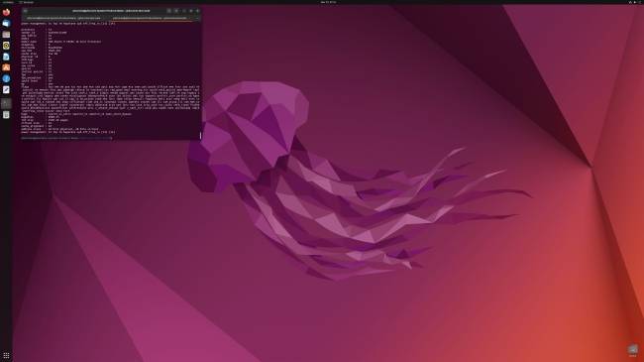Open the Terminal app menu in the top bar

pyautogui.click(x=27, y=2)
